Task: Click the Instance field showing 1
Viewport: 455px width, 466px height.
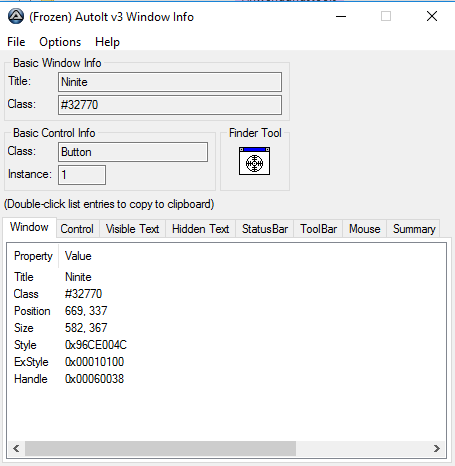Action: [82, 175]
